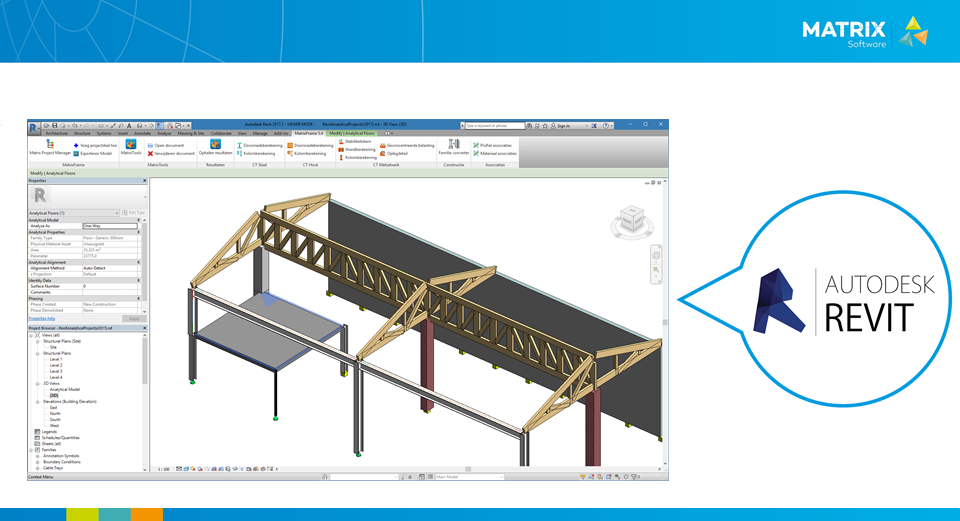Image resolution: width=960 pixels, height=521 pixels.
Task: Click Oplegdetail tool
Action: [394, 154]
